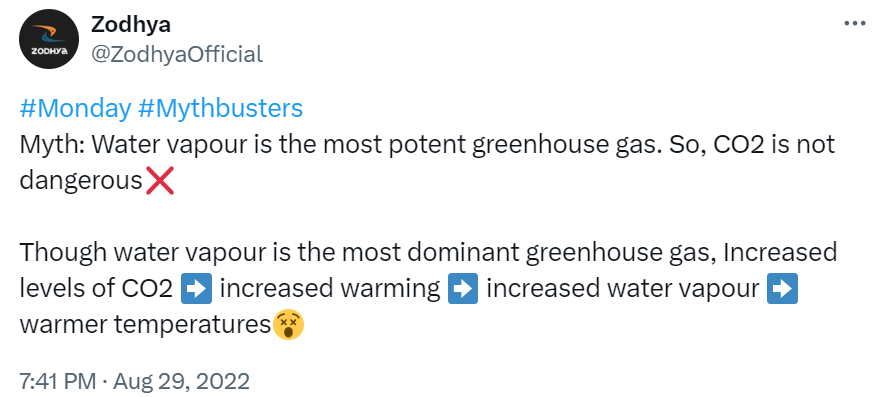The width and height of the screenshot is (890, 397).
Task: Click the arrow emoji after "increased warming"
Action: click(x=463, y=289)
